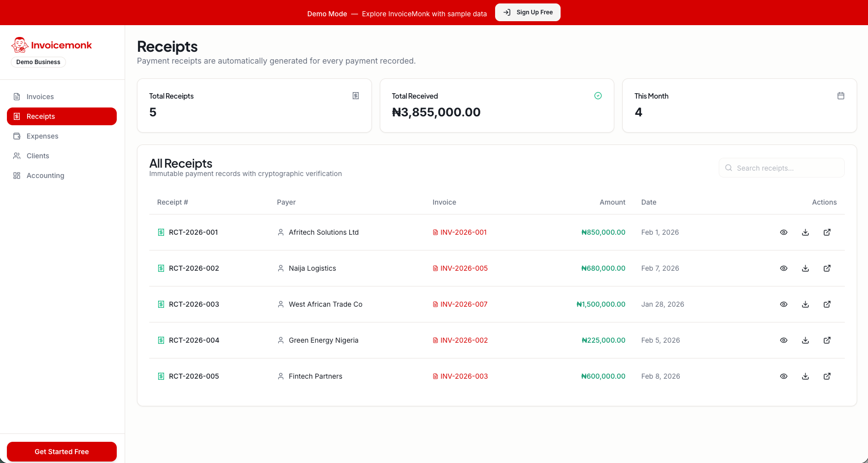Open invoice link INV-2026-005
The image size is (868, 463).
[460, 268]
